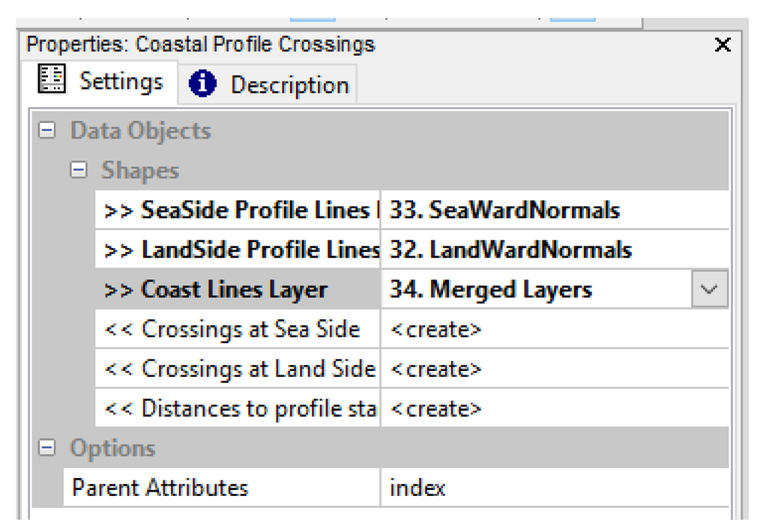Collapse the Shapes subsection
Image resolution: width=766 pixels, height=532 pixels.
[79, 170]
